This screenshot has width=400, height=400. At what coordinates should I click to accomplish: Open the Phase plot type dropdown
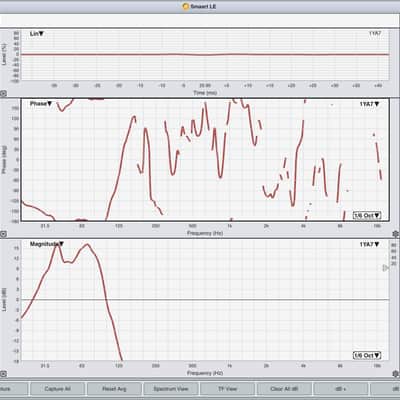[41, 104]
